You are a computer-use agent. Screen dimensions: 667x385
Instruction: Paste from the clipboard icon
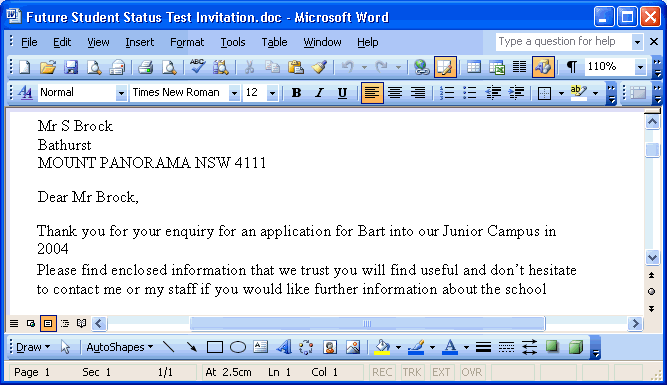coord(296,67)
